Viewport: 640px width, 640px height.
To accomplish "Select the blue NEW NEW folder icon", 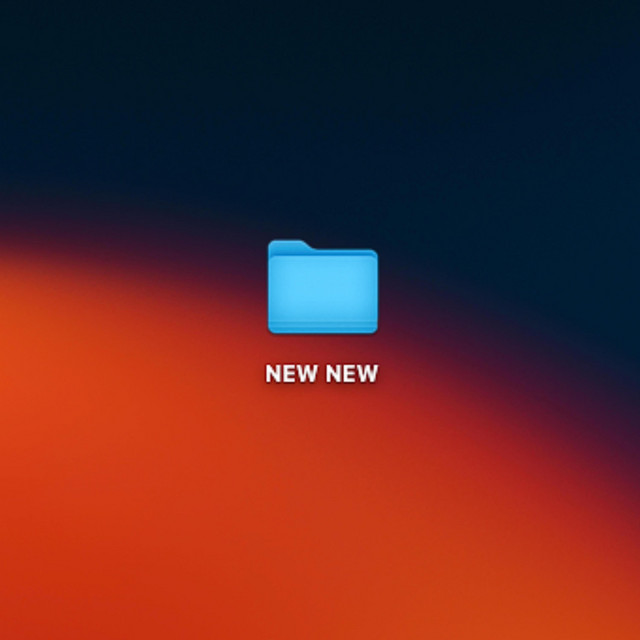I will pyautogui.click(x=322, y=288).
